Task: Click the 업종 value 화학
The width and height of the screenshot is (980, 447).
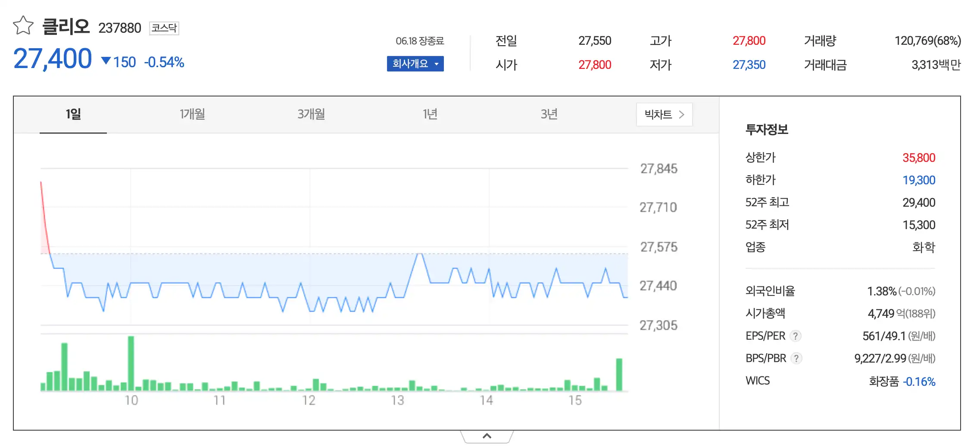Action: pyautogui.click(x=924, y=247)
